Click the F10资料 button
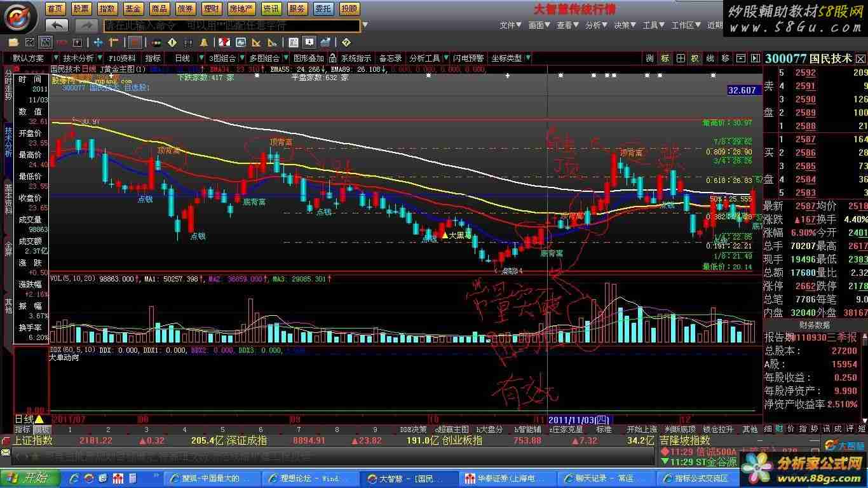868x488 pixels. click(x=123, y=58)
